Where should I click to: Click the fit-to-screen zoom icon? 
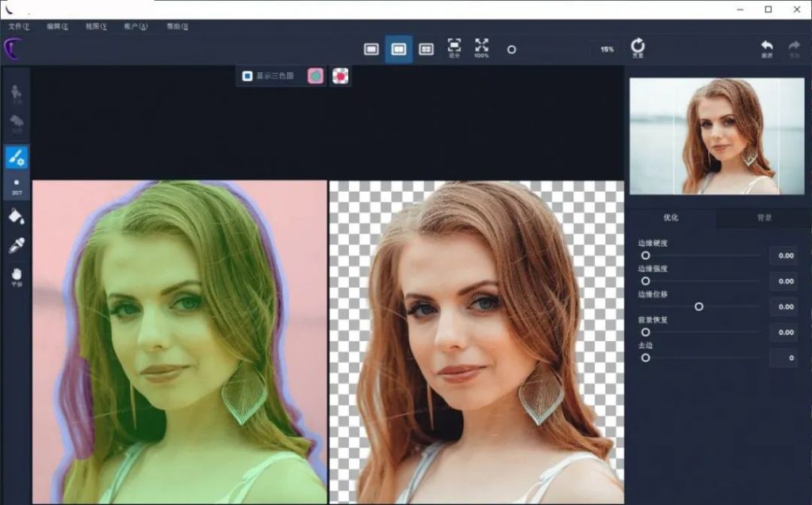click(454, 48)
